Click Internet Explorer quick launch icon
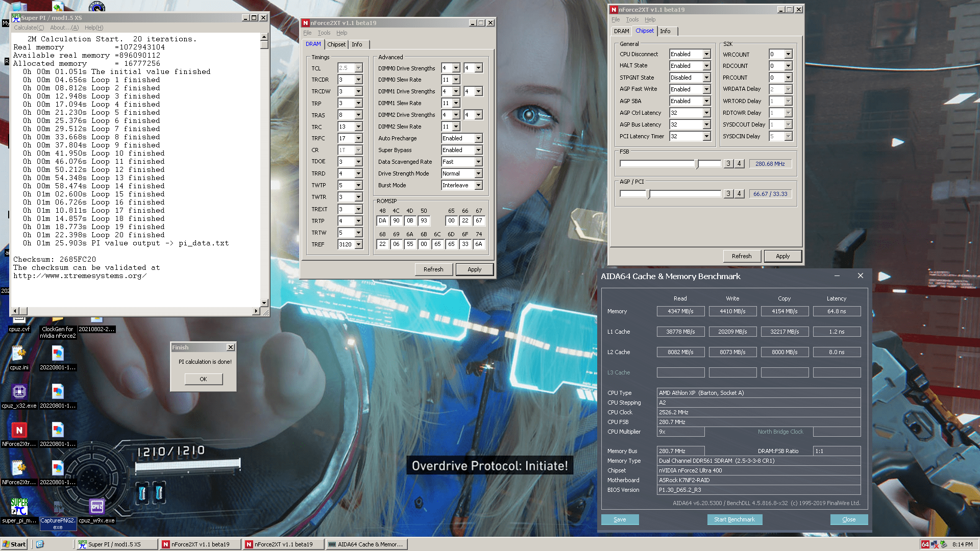Image resolution: width=980 pixels, height=551 pixels. tap(40, 544)
